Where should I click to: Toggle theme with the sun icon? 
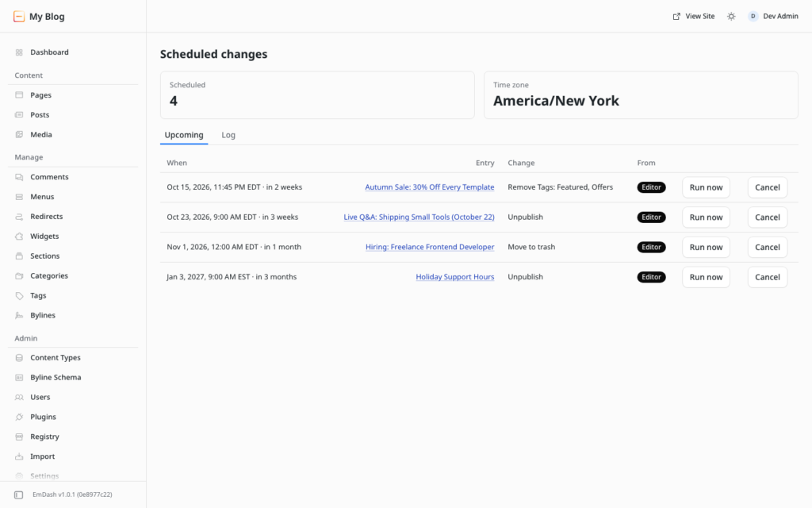point(731,17)
